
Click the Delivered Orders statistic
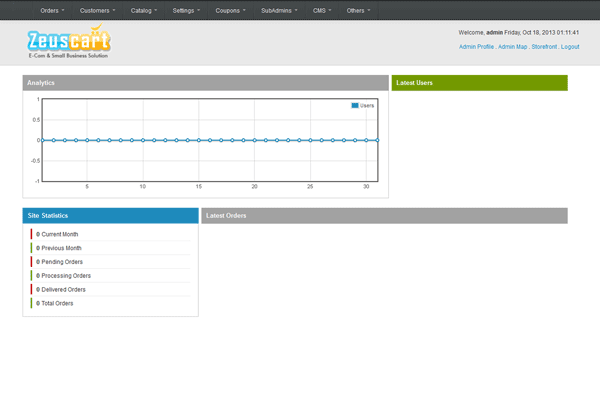[x=63, y=290]
